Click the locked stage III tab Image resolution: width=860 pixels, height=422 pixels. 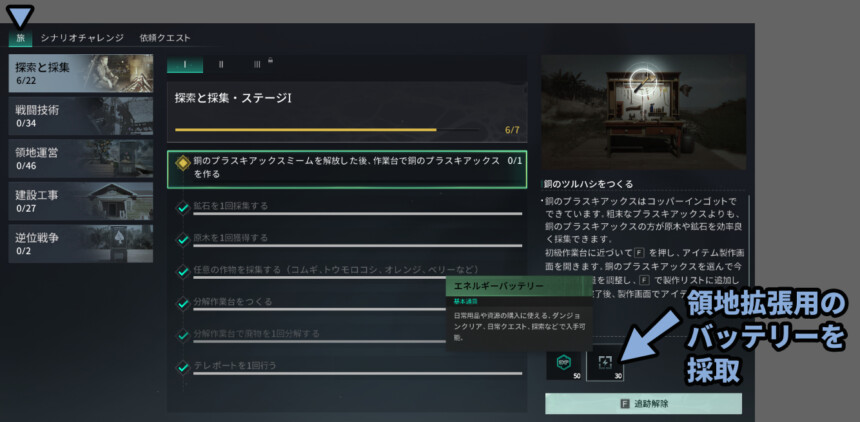pyautogui.click(x=258, y=64)
